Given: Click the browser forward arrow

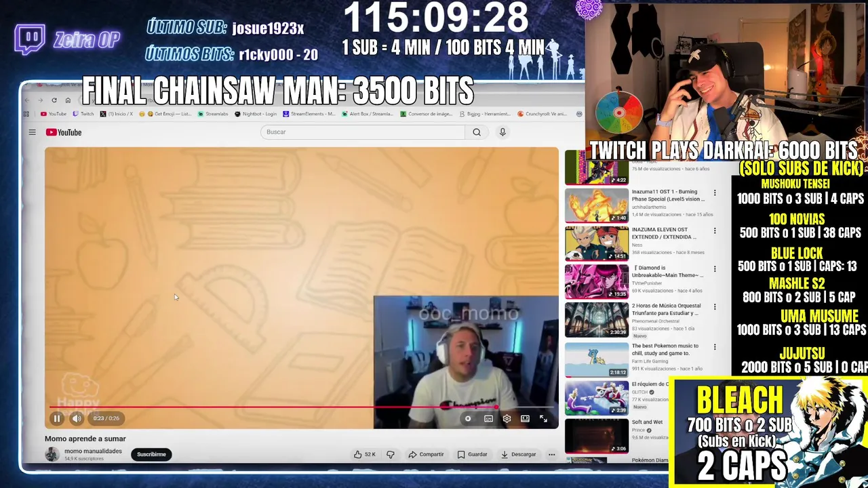Looking at the screenshot, I should click(x=40, y=100).
